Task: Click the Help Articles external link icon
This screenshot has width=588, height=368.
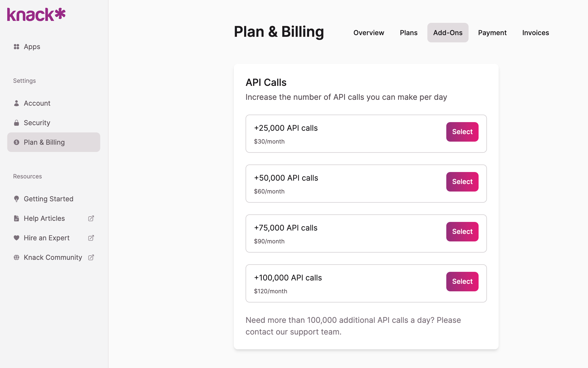Action: click(91, 218)
